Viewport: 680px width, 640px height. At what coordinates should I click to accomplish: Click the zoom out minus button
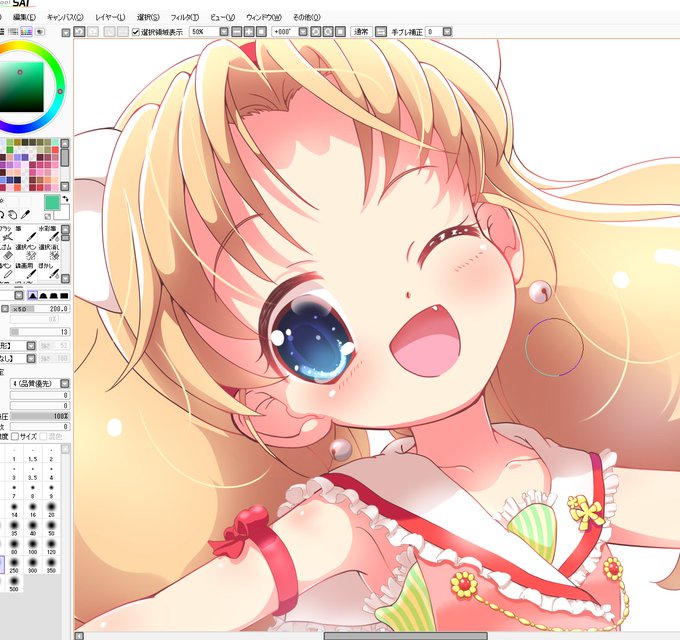(x=237, y=32)
